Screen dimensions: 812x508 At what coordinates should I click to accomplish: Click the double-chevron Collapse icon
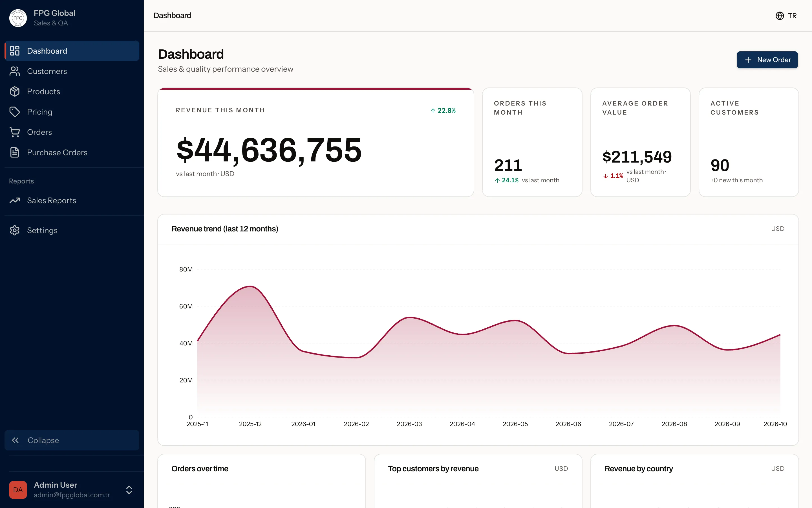point(16,440)
